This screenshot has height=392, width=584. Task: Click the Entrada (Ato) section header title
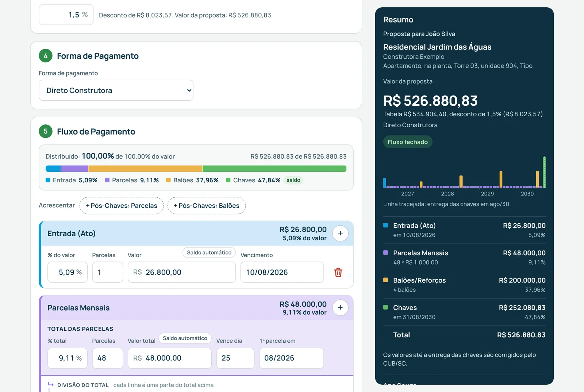click(x=72, y=233)
